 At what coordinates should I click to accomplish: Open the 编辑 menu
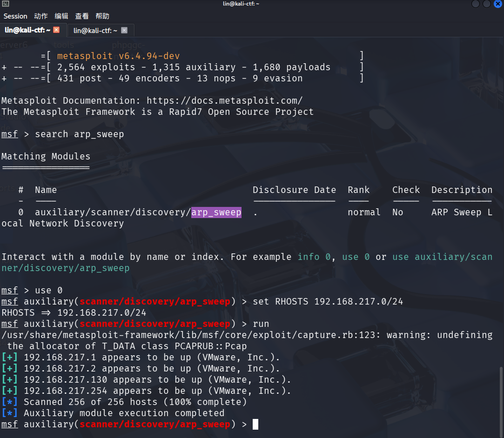point(61,16)
